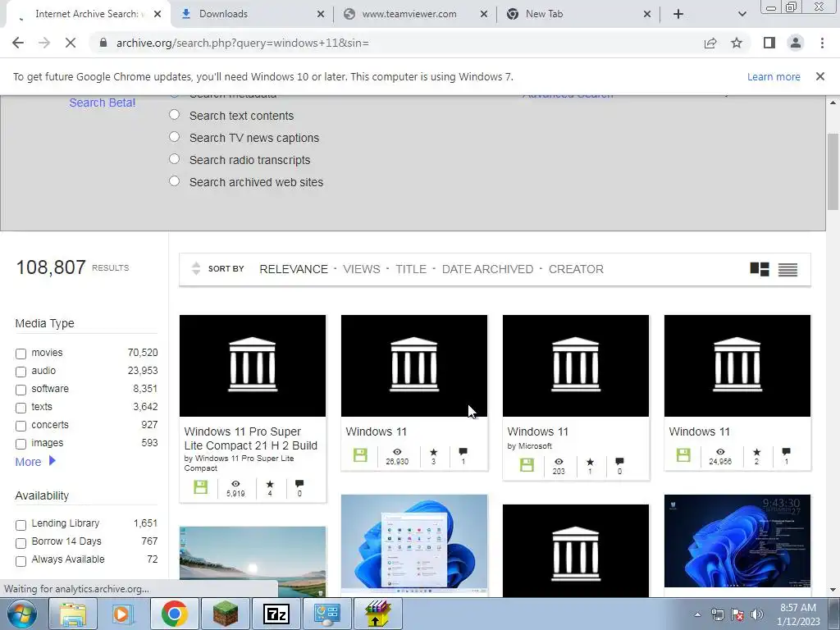Sort results by Date Archived

point(487,269)
